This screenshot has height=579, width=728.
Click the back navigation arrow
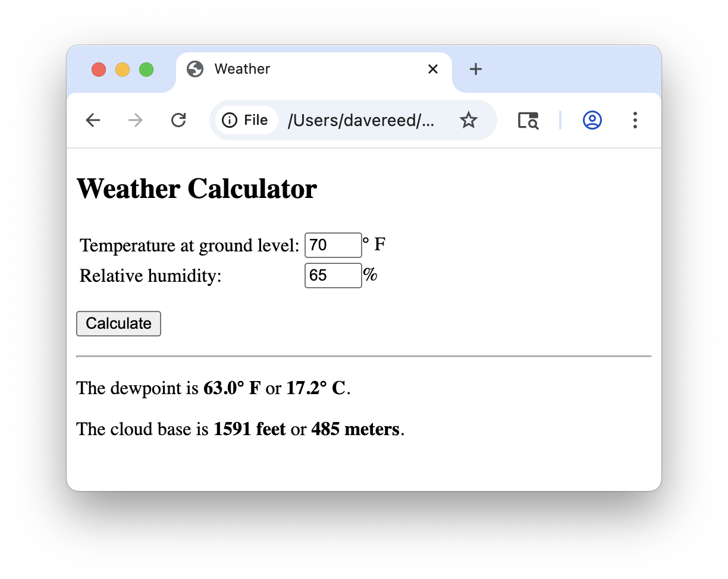coord(93,120)
